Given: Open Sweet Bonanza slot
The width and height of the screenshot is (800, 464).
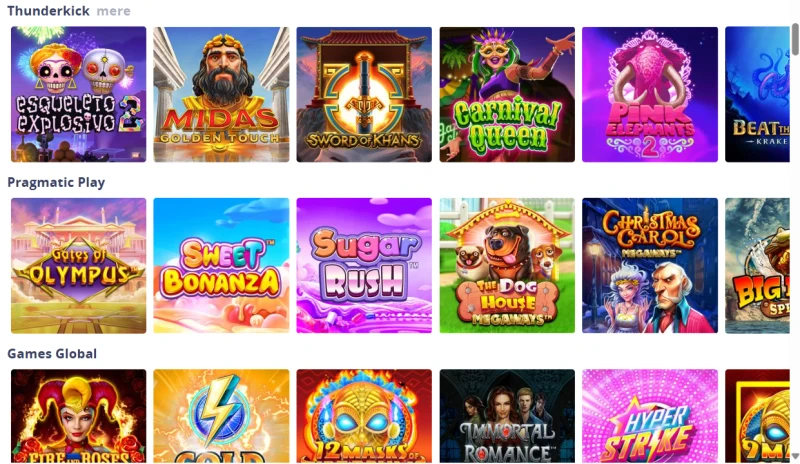Looking at the screenshot, I should tap(221, 265).
